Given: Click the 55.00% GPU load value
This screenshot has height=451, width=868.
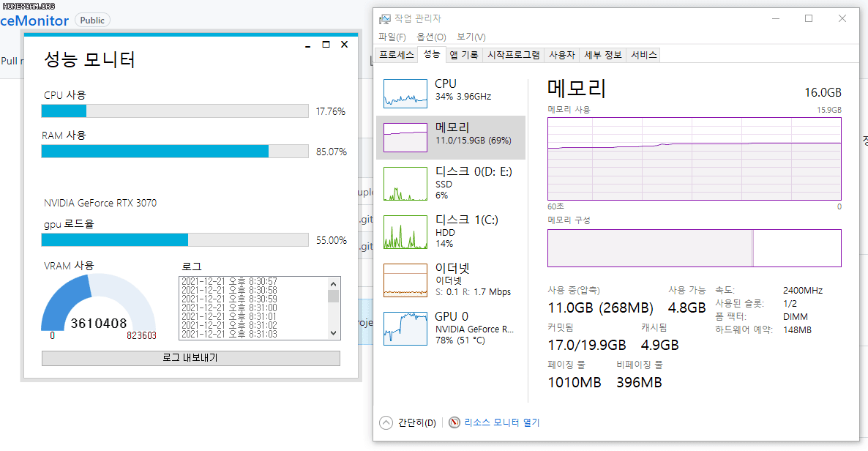Looking at the screenshot, I should (332, 240).
